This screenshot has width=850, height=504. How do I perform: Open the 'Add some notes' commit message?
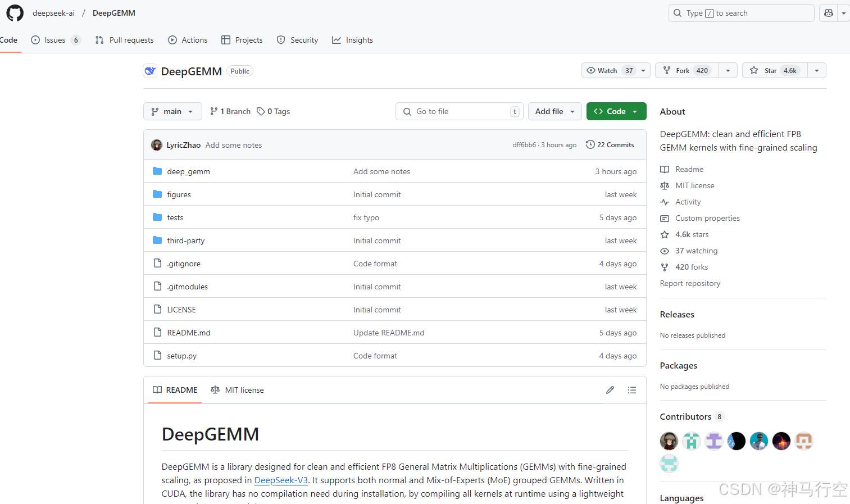(x=381, y=171)
